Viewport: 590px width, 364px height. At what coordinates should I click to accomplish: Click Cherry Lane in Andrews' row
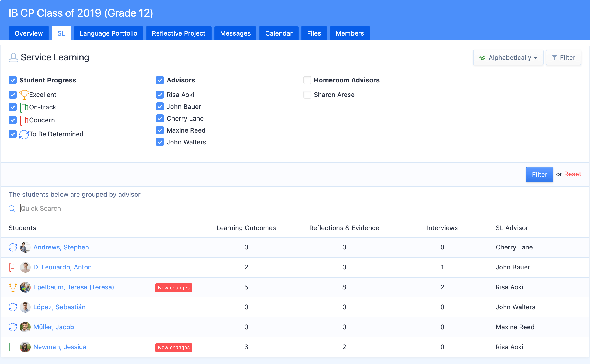514,247
